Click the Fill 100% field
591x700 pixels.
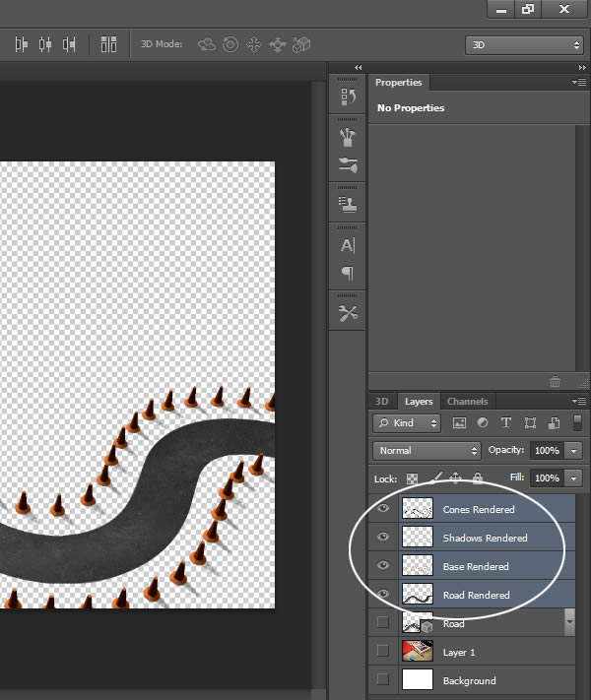548,478
